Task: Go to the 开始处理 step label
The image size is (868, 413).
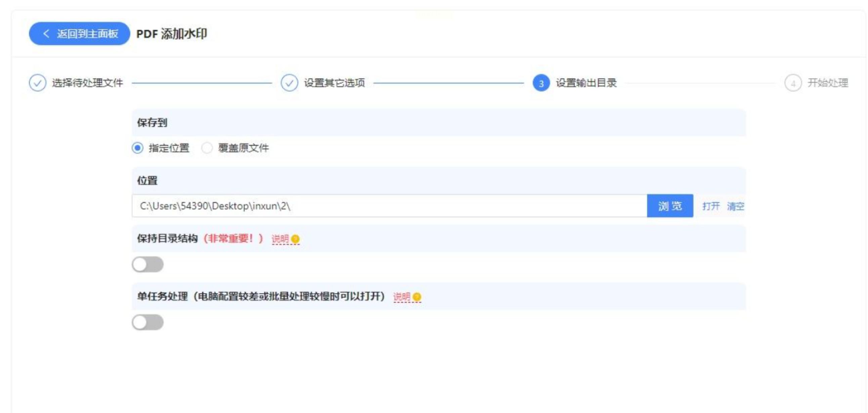Action: 828,83
